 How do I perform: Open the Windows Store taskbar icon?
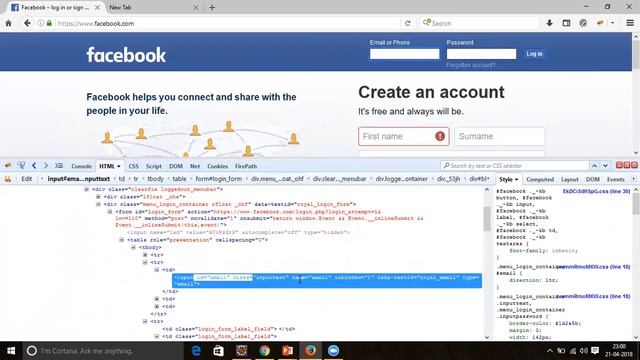219,351
